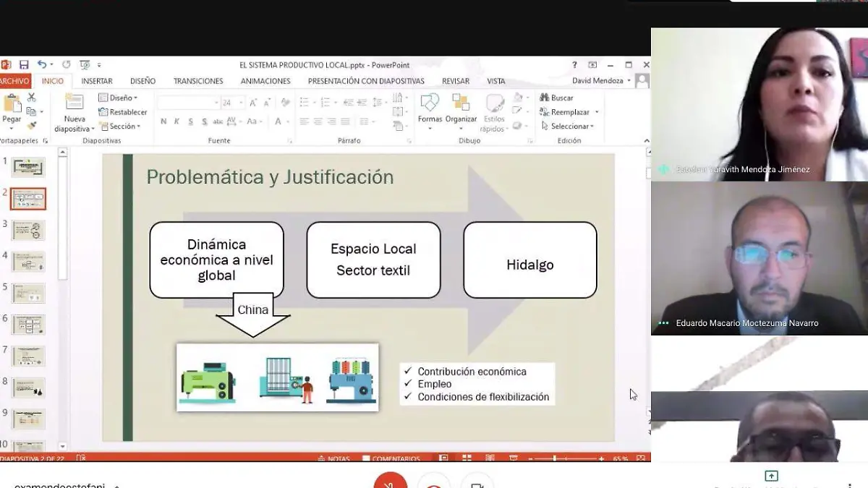Open the ANIMACIONES tab
Image resolution: width=868 pixels, height=488 pixels.
click(x=265, y=81)
